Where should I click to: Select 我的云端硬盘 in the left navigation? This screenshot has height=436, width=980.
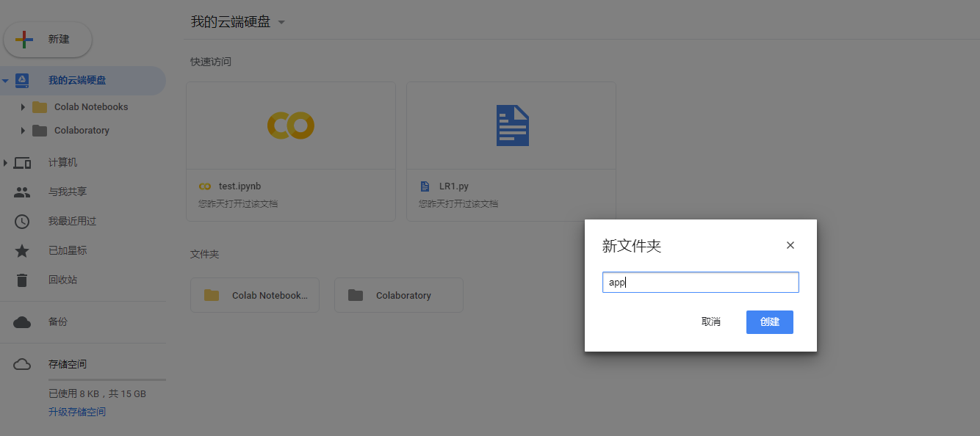pyautogui.click(x=77, y=80)
